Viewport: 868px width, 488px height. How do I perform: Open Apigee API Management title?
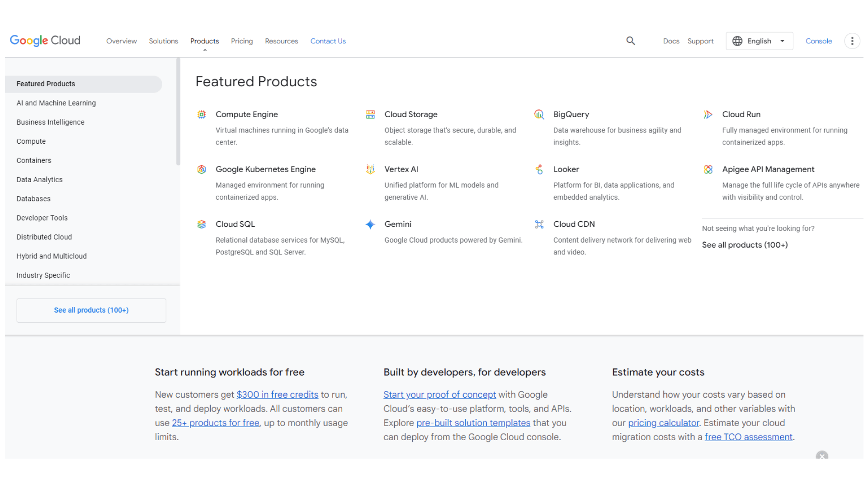(768, 169)
